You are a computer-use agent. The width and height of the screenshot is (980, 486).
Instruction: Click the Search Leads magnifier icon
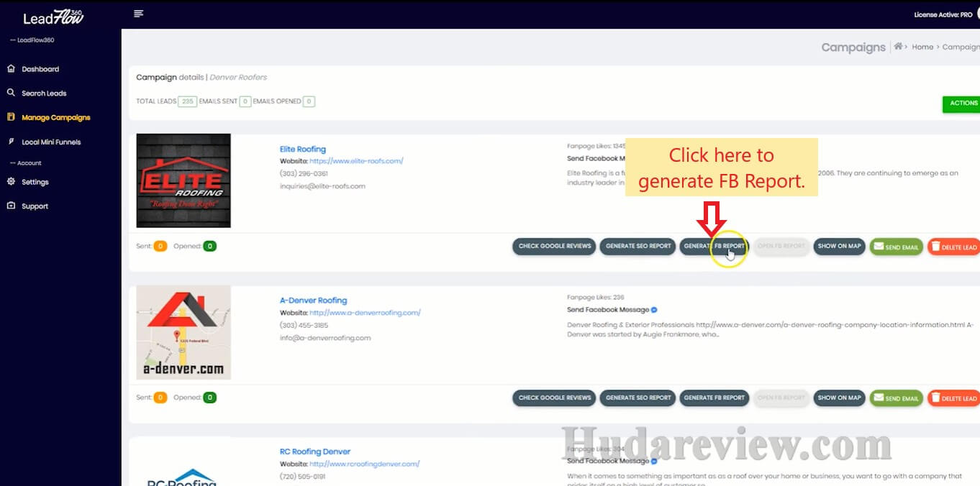pyautogui.click(x=11, y=93)
